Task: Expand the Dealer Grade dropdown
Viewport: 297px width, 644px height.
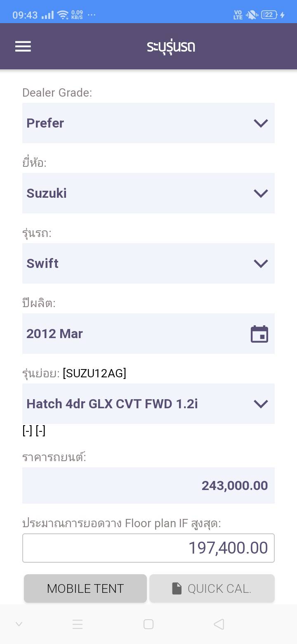Action: (148, 123)
